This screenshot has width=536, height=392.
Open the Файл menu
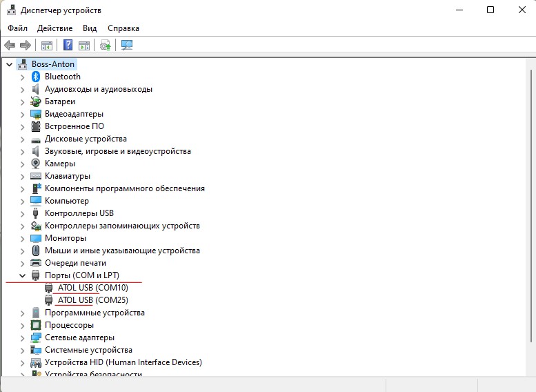coord(17,28)
